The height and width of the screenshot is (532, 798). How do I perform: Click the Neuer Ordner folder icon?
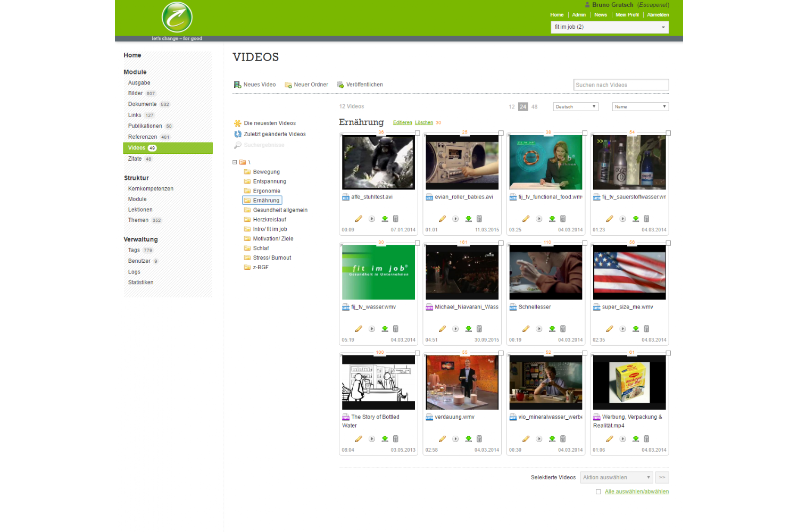288,85
